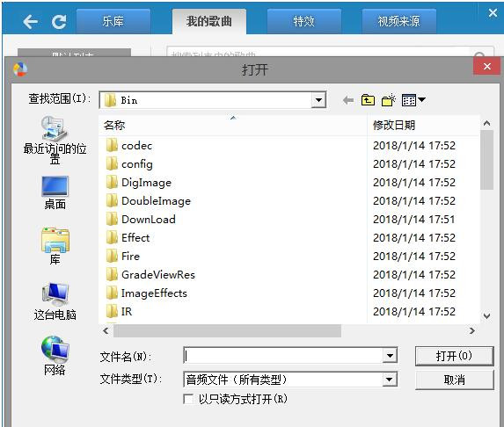The width and height of the screenshot is (504, 427).
Task: Create a new folder
Action: pyautogui.click(x=388, y=100)
